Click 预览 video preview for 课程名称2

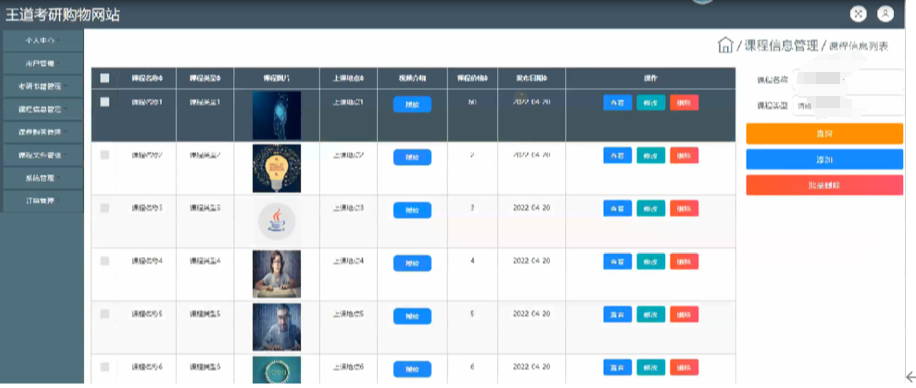[x=412, y=157]
